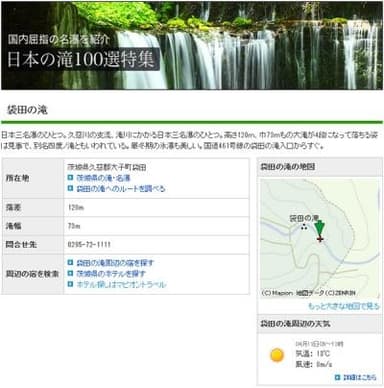384x388 pixels.
Task: Click arrow icon beside 茨城県の滝・名瀑
Action: (x=70, y=178)
